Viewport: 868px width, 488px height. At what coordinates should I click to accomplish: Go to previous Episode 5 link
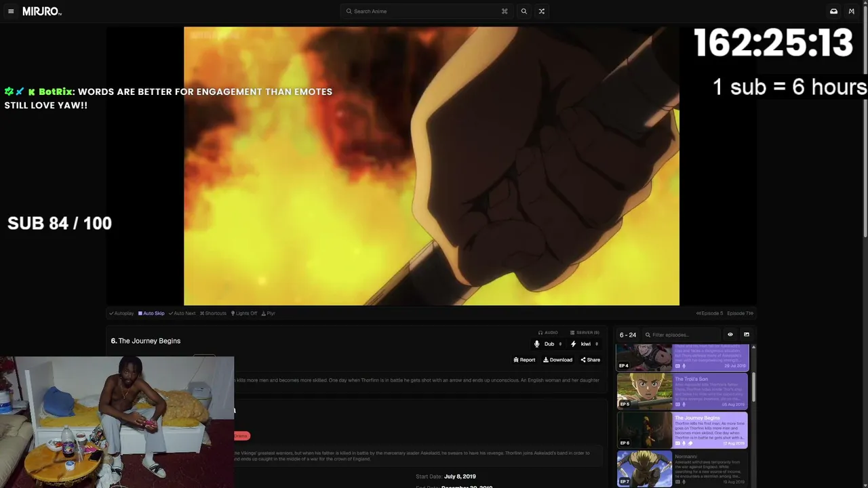tap(709, 313)
